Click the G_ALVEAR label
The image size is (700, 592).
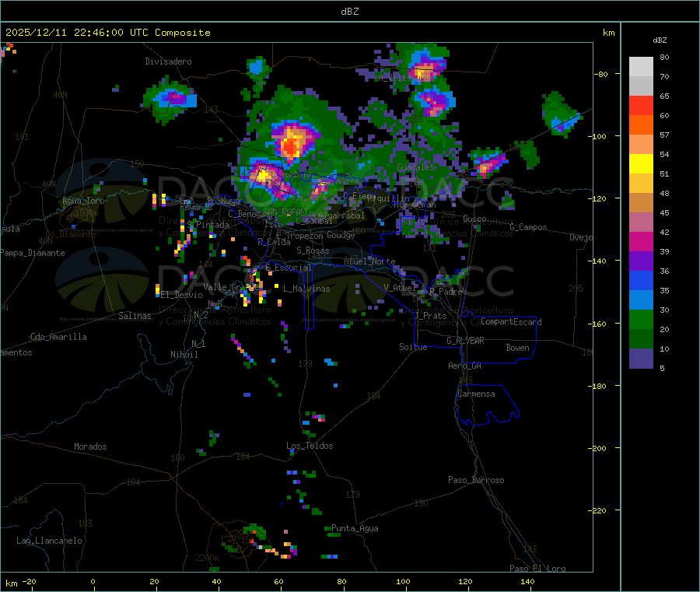point(465,341)
